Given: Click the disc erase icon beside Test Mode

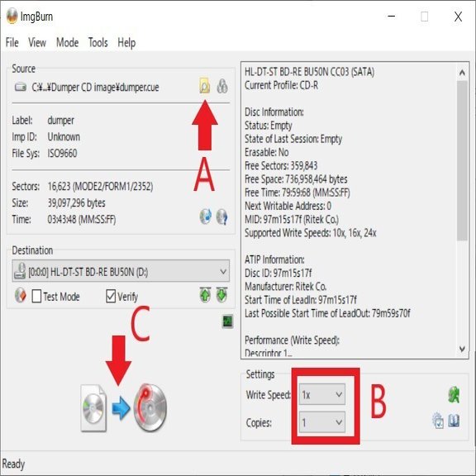Looking at the screenshot, I should tap(21, 295).
